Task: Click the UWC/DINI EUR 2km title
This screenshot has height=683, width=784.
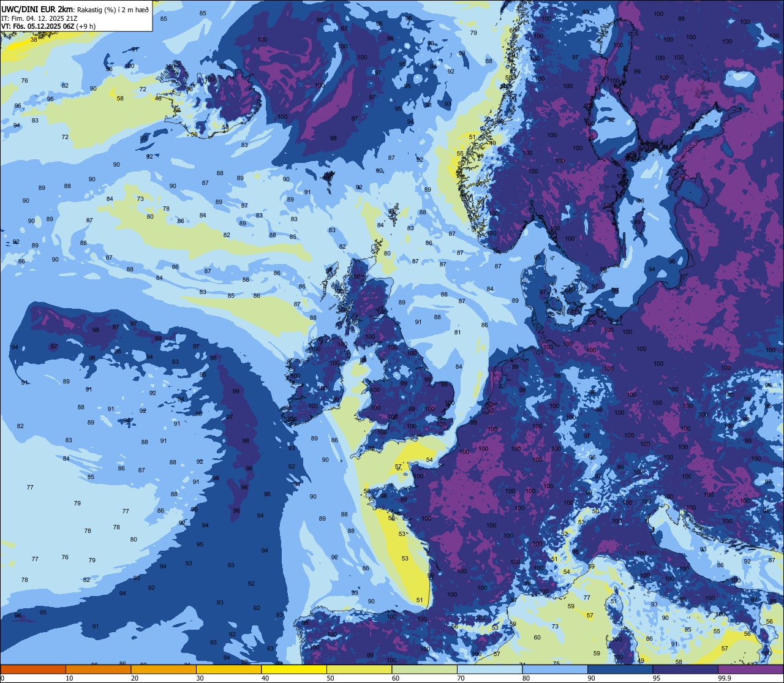Action: 37,9
